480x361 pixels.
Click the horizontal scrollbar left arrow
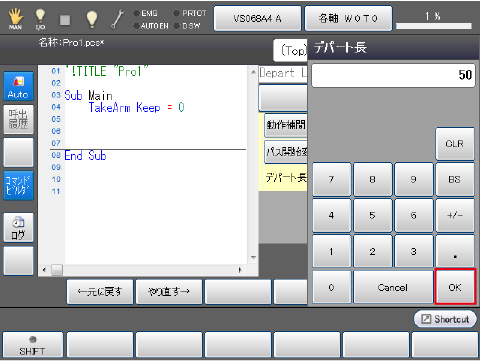(44, 270)
